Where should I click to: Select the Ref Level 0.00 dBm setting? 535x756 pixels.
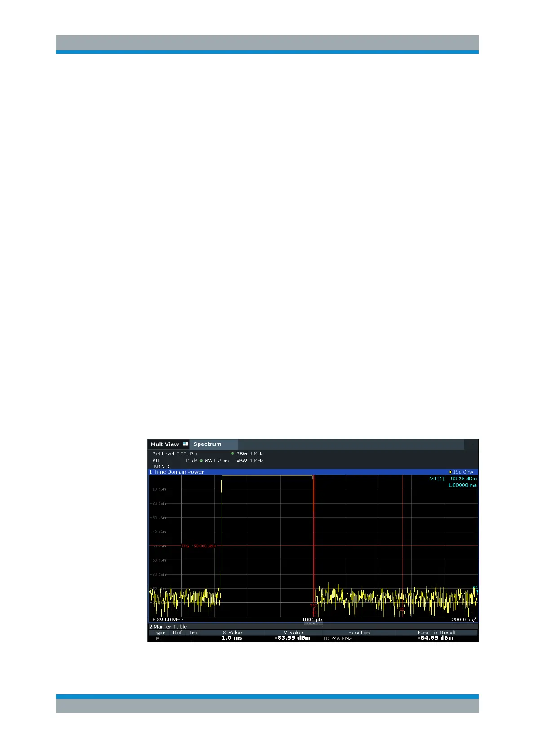(175, 454)
